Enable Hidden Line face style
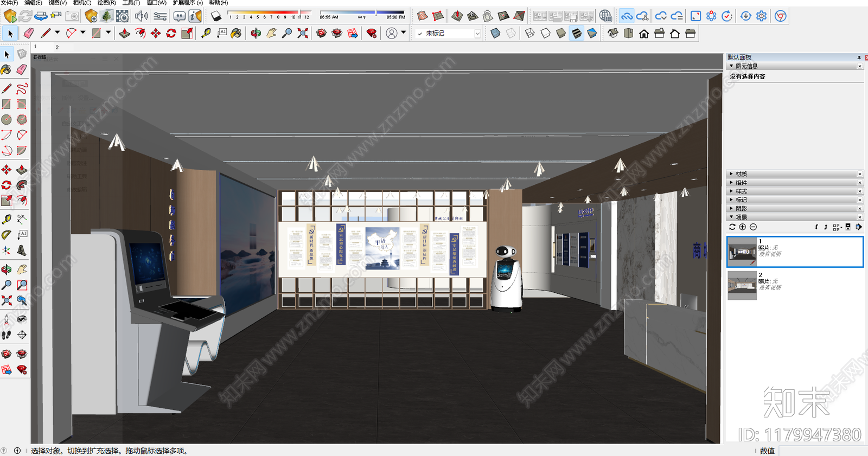 tap(545, 34)
